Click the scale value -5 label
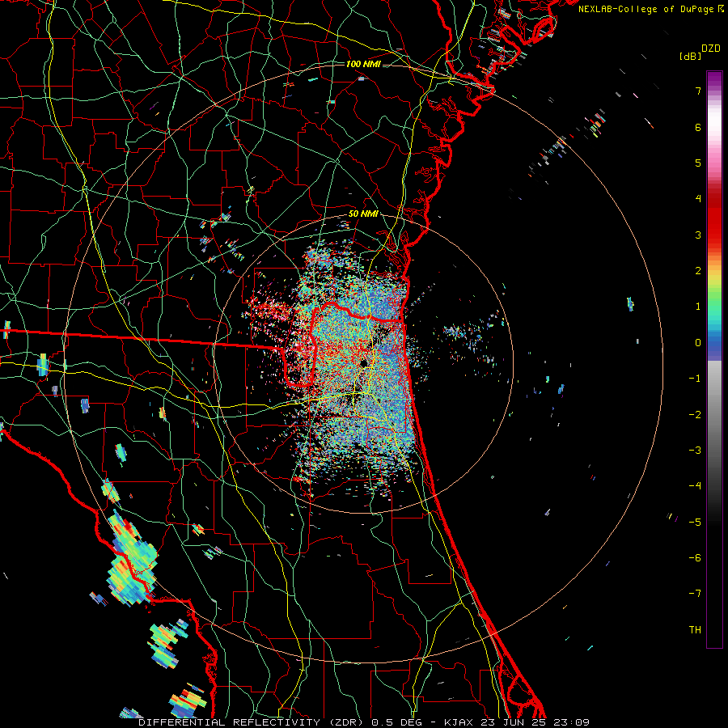This screenshot has height=728, width=728. coord(695,523)
